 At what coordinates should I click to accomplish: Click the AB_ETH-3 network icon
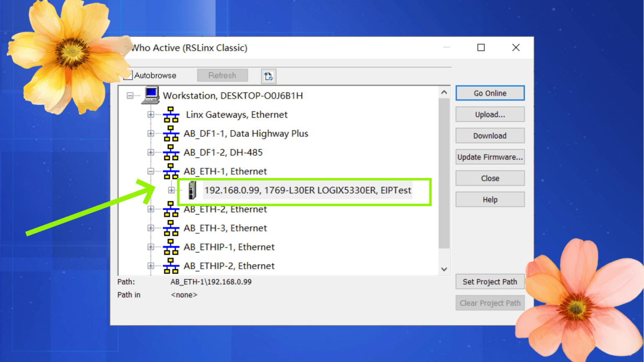pyautogui.click(x=171, y=228)
